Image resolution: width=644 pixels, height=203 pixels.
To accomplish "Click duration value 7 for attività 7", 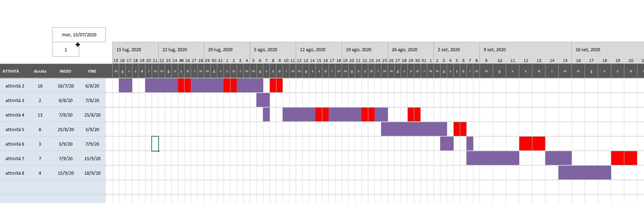I will tap(40, 158).
